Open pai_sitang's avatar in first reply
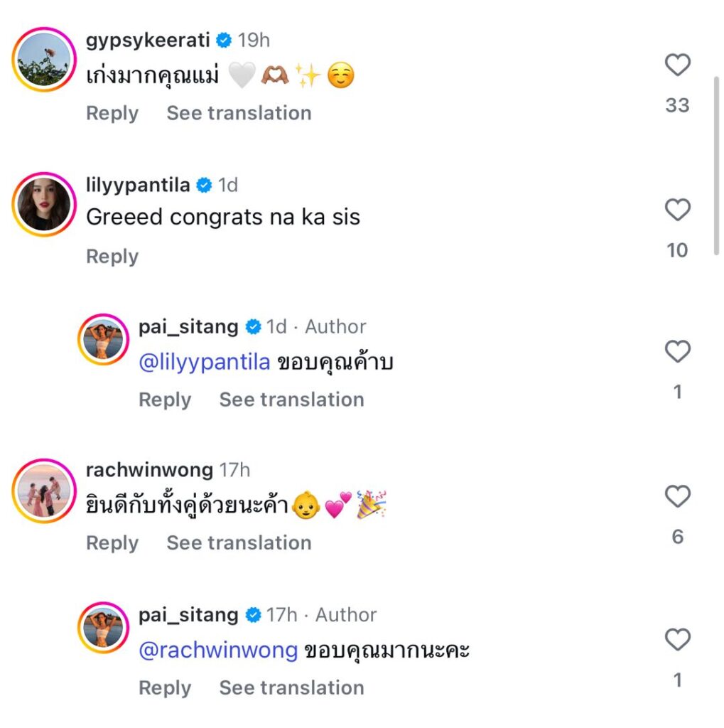The height and width of the screenshot is (728, 724). click(x=104, y=339)
